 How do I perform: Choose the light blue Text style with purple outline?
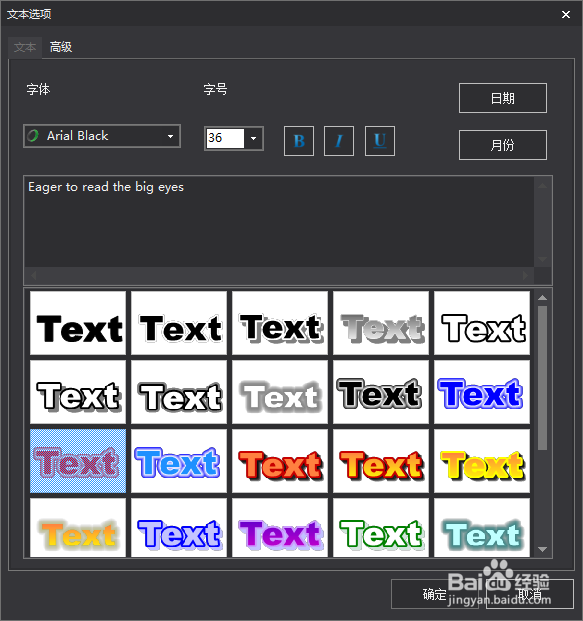179,461
